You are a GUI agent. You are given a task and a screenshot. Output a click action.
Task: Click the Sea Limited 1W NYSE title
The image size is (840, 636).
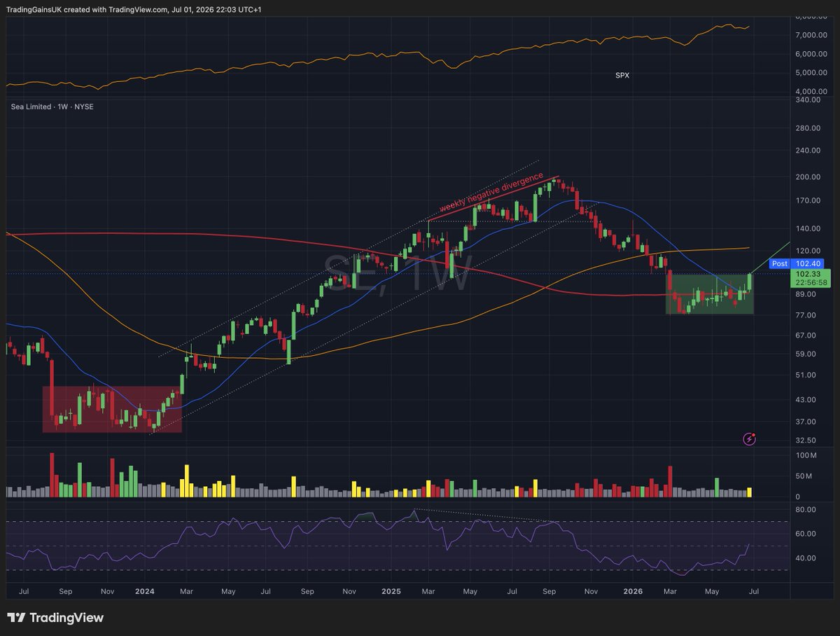click(x=52, y=106)
